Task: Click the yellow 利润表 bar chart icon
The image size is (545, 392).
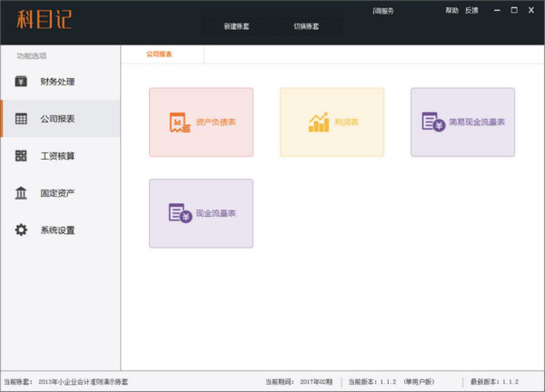Action: [318, 122]
